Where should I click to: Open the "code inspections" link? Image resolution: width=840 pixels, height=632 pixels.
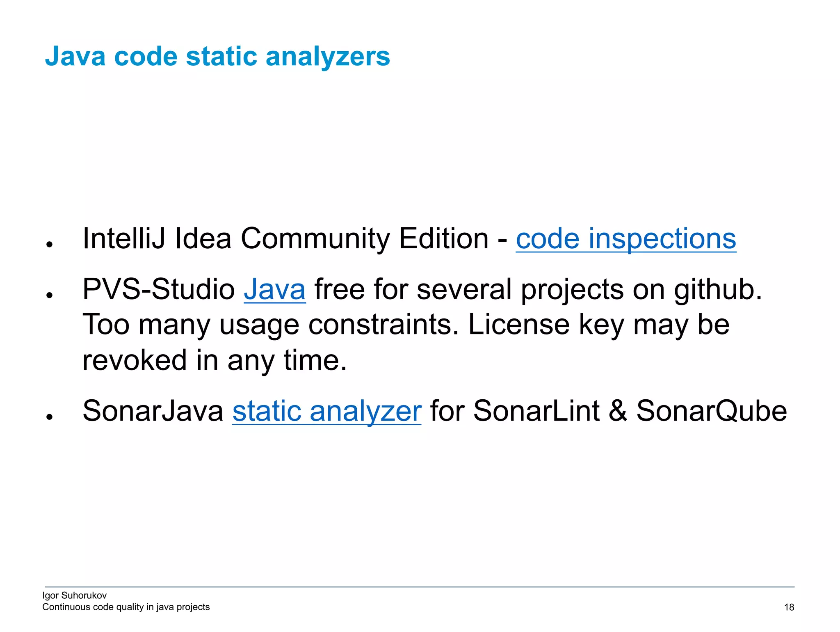625,239
